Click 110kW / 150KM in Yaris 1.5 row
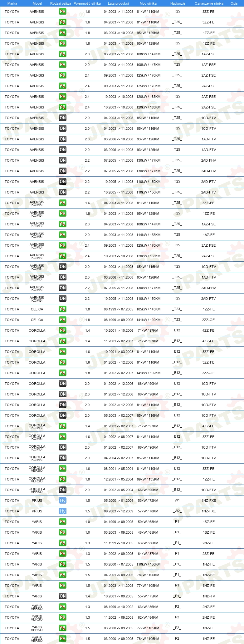 click(148, 564)
